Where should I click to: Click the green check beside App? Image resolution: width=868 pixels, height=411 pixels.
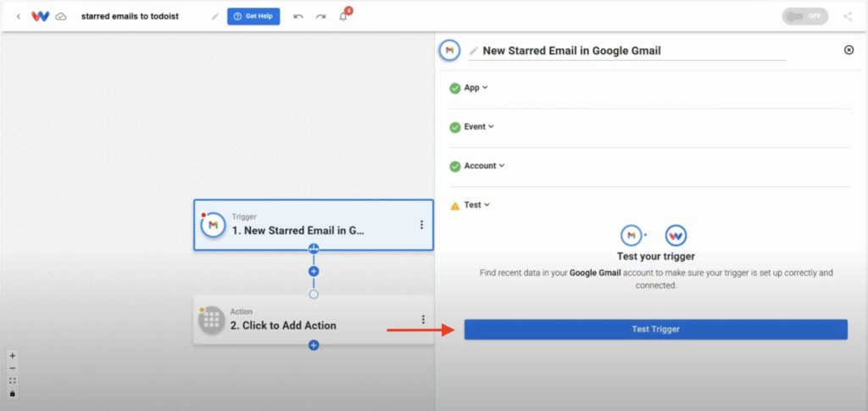point(455,88)
